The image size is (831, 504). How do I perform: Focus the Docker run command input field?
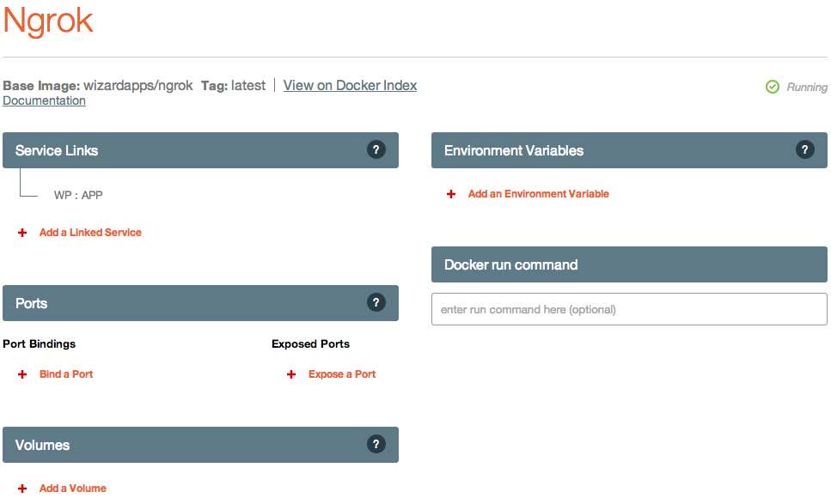[x=629, y=309]
